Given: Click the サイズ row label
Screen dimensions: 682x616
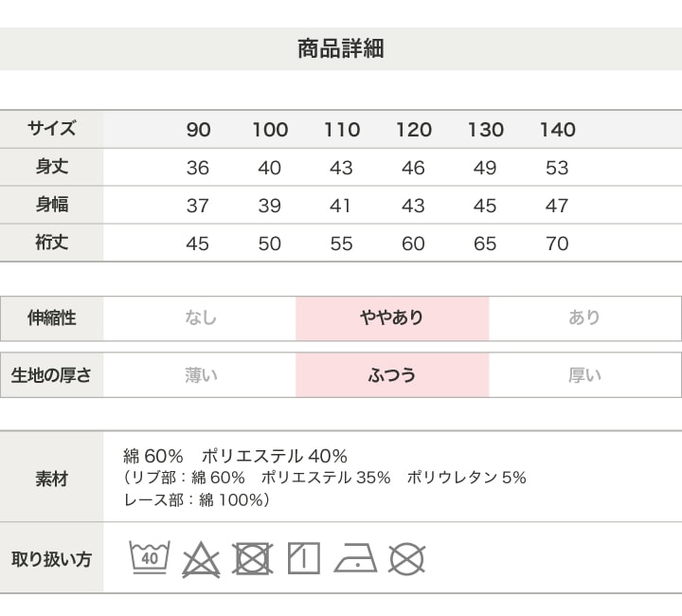Looking at the screenshot, I should click(x=52, y=129).
